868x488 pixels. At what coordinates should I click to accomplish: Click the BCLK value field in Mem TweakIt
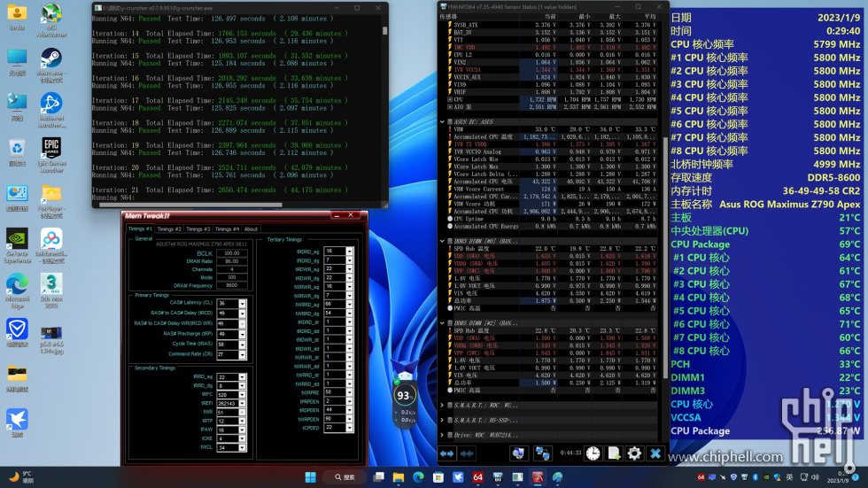coord(232,253)
